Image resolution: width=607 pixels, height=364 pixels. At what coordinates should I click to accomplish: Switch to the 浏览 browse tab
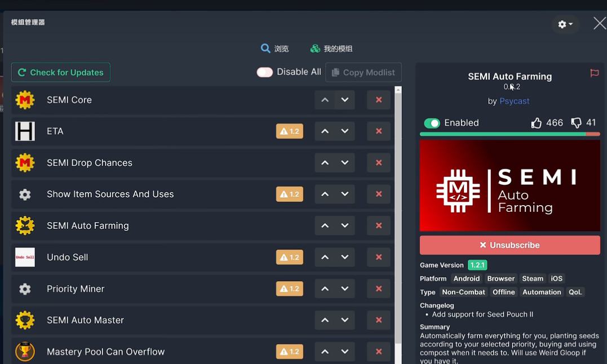tap(274, 48)
